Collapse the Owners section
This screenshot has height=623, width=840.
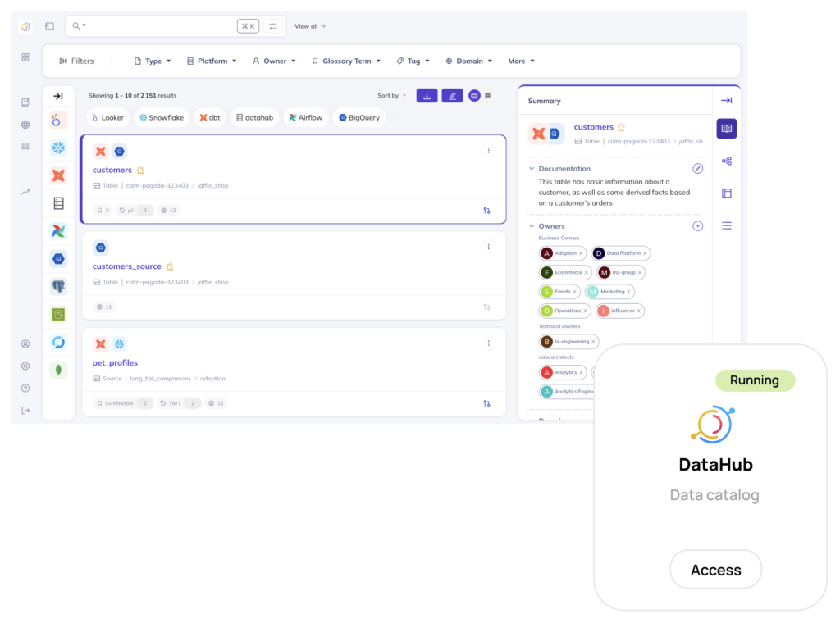tap(532, 226)
